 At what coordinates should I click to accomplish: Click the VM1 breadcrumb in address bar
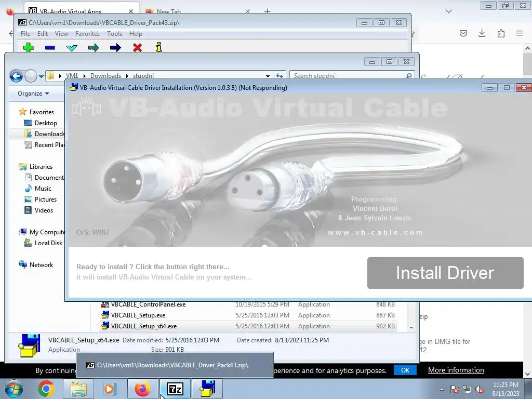pos(72,76)
